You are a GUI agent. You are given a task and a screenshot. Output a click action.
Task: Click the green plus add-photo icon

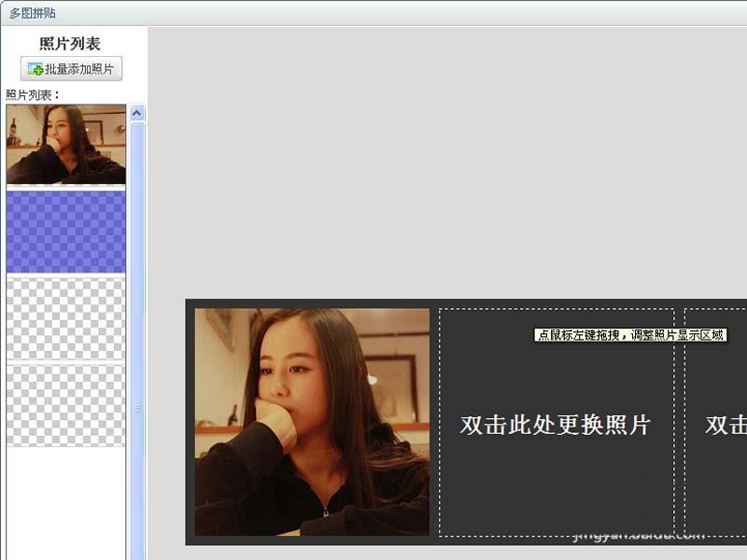pyautogui.click(x=38, y=69)
